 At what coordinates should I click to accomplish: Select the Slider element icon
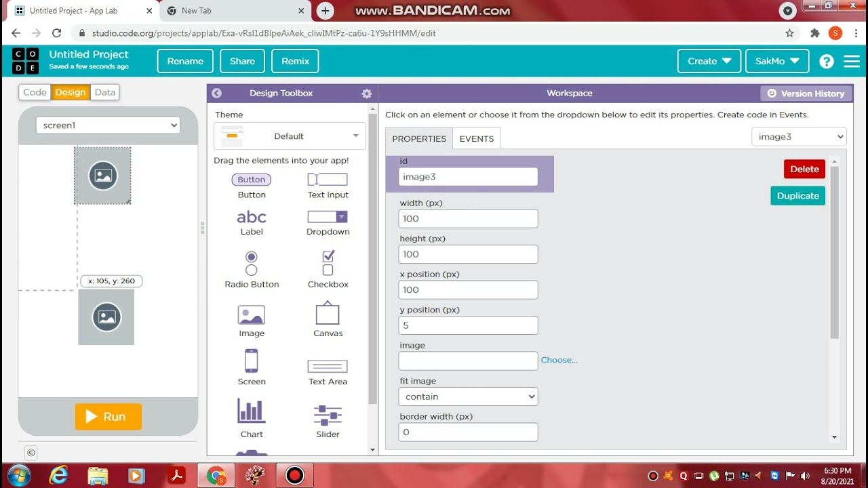click(x=328, y=415)
